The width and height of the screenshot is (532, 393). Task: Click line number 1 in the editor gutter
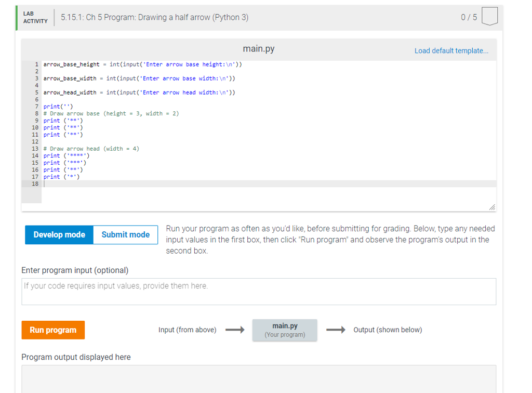[35, 64]
